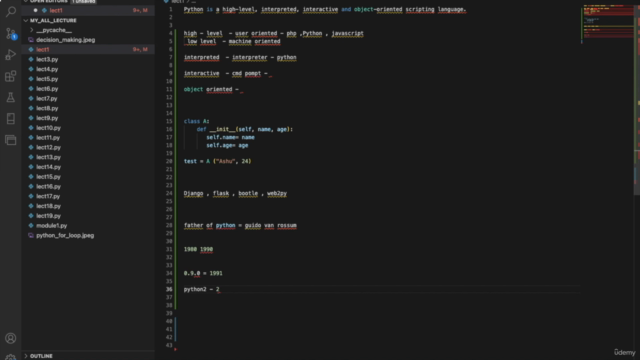Screen dimensions: 640x360
Task: Open lect5.py file
Action: click(x=47, y=79)
